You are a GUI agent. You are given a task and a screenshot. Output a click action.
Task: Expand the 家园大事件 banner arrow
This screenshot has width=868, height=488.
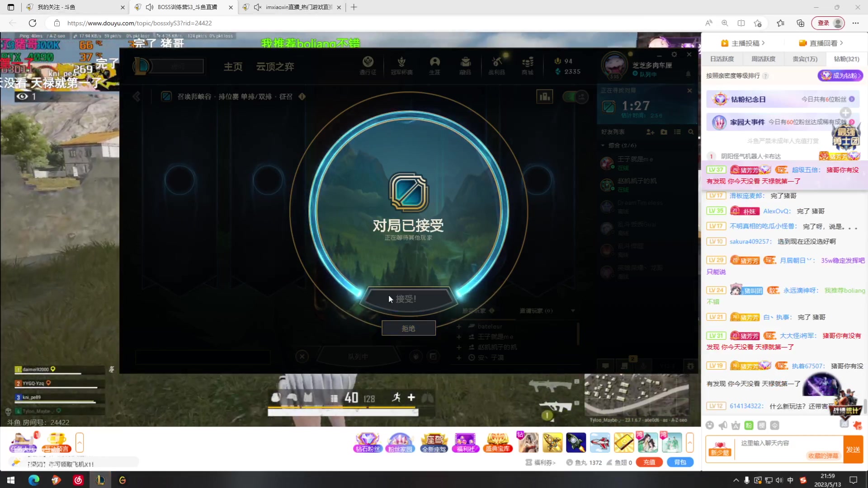coord(852,122)
